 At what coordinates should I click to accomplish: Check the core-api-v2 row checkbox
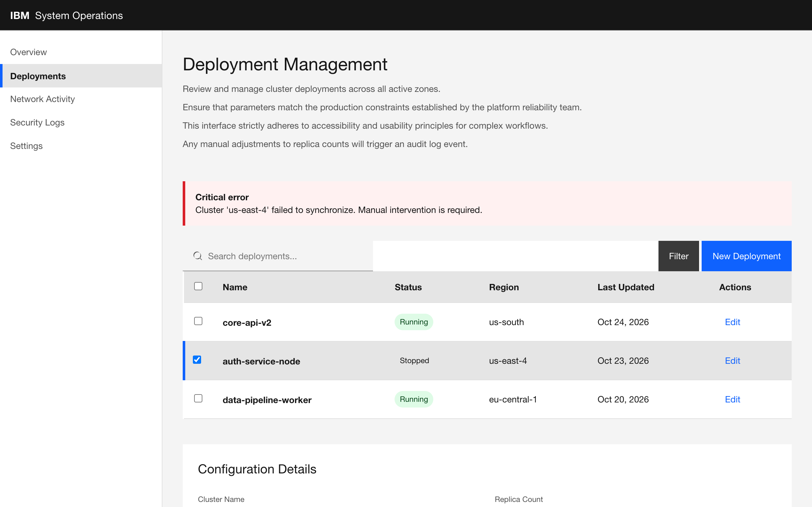pos(198,321)
